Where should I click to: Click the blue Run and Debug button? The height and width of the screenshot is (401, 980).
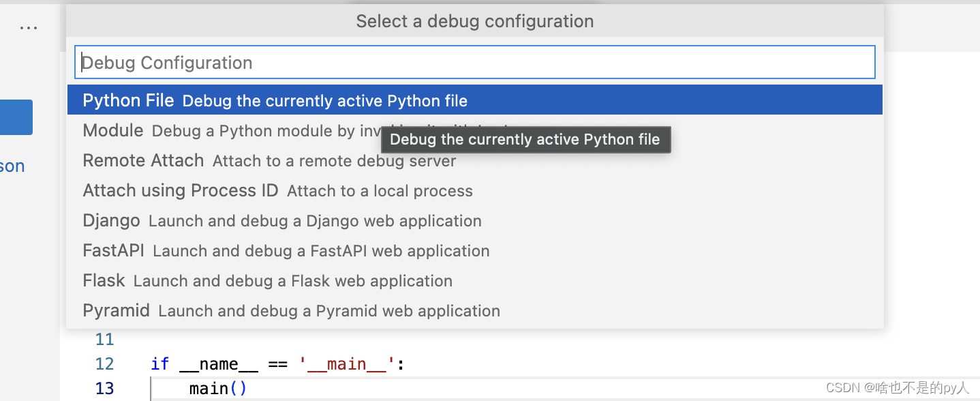(16, 117)
